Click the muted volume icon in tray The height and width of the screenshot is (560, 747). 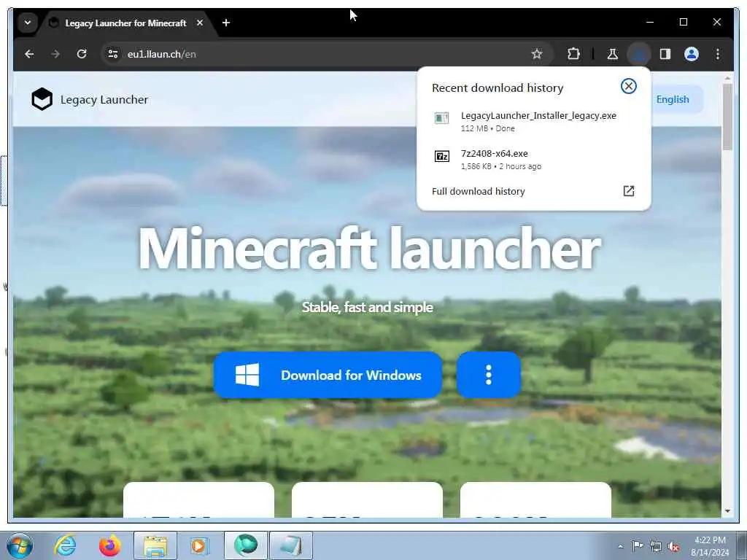tap(673, 546)
